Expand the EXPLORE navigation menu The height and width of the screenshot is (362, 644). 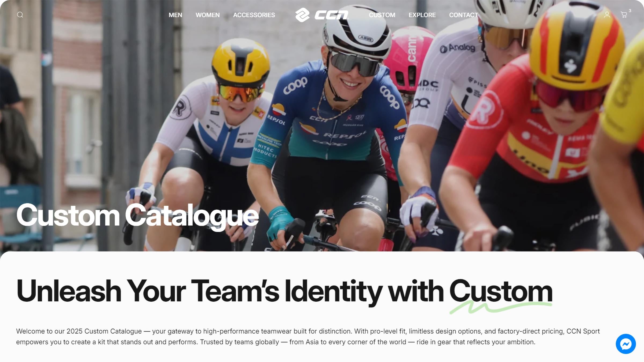click(x=422, y=15)
